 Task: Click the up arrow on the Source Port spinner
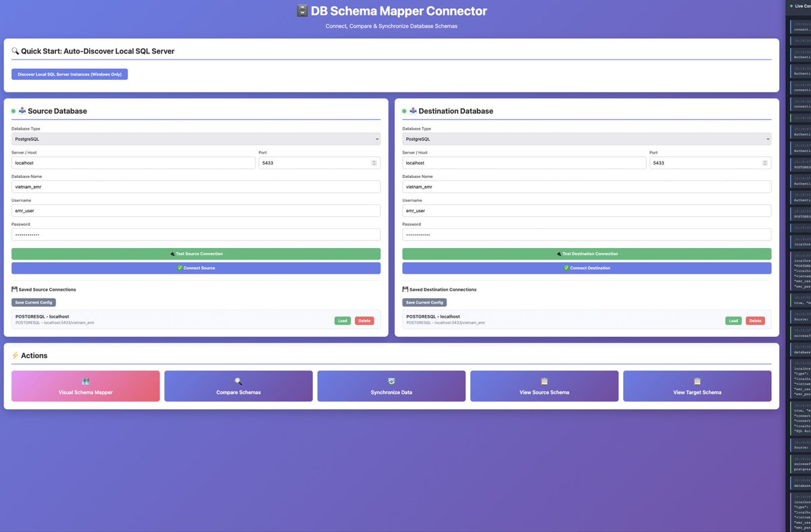(375, 160)
